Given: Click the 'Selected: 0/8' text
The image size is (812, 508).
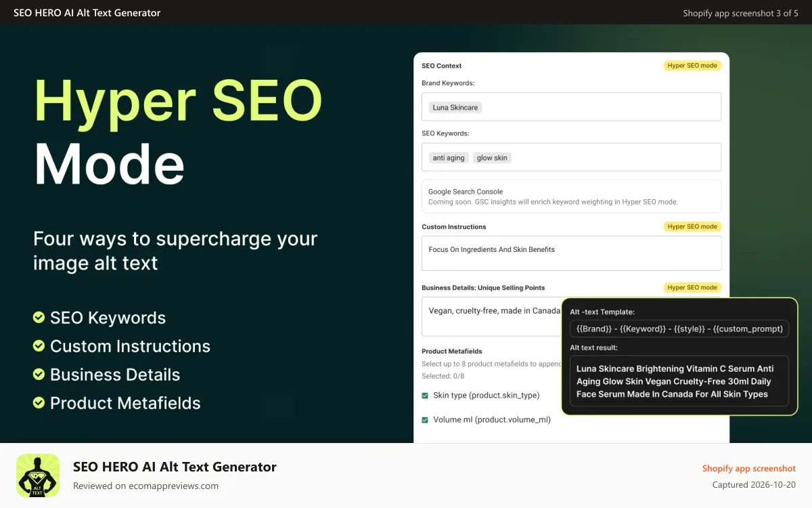Looking at the screenshot, I should tap(443, 376).
